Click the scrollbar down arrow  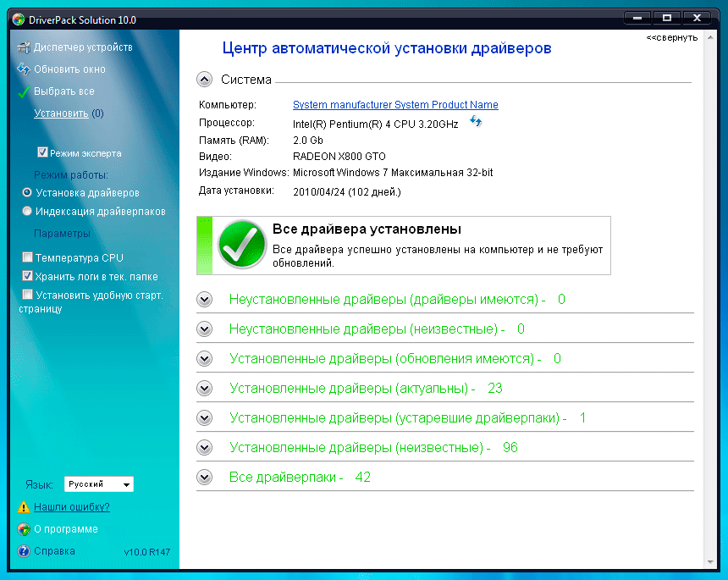point(710,562)
